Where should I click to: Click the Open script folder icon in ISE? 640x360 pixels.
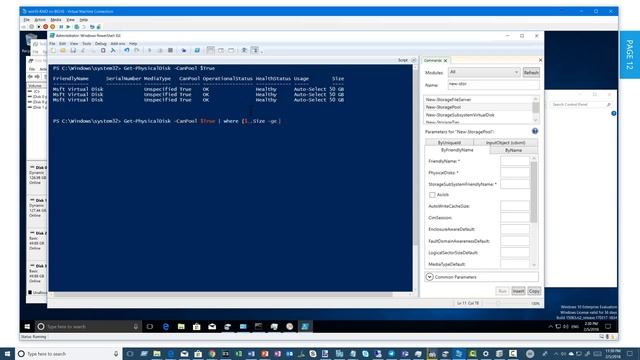point(63,50)
